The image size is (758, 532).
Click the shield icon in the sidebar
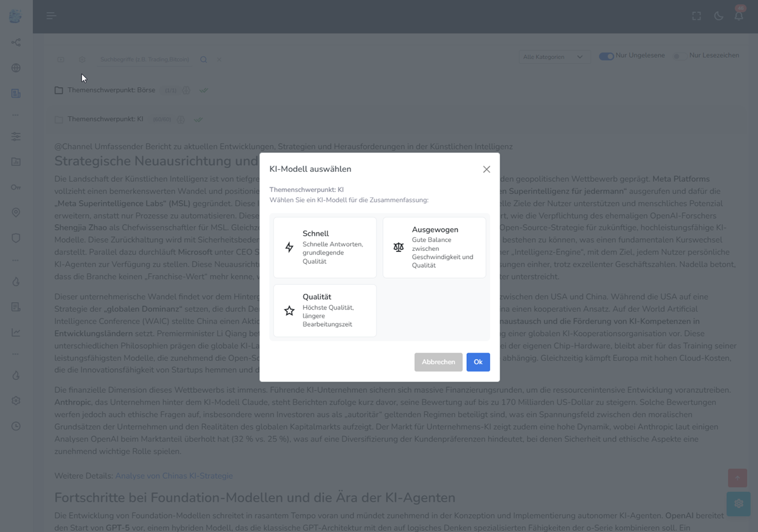[x=16, y=238]
